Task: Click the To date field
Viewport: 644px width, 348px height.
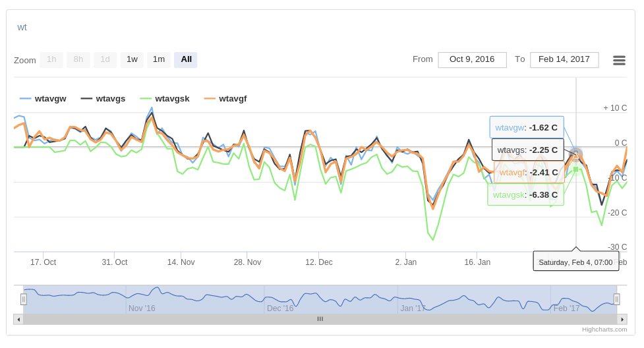Action: (564, 59)
